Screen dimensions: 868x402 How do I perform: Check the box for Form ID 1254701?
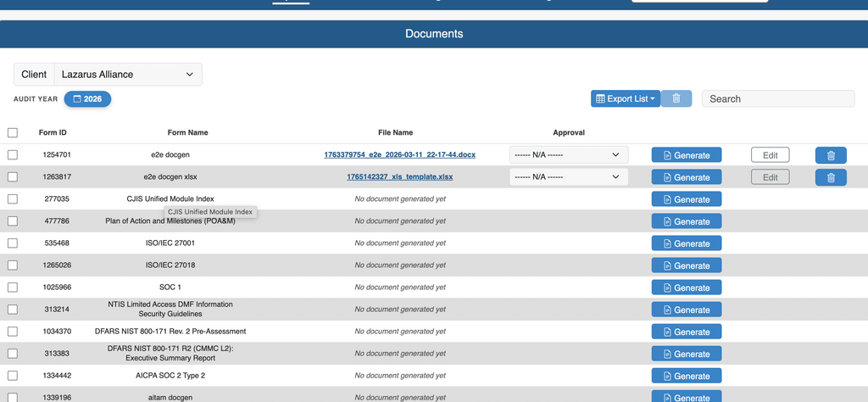pyautogui.click(x=13, y=155)
